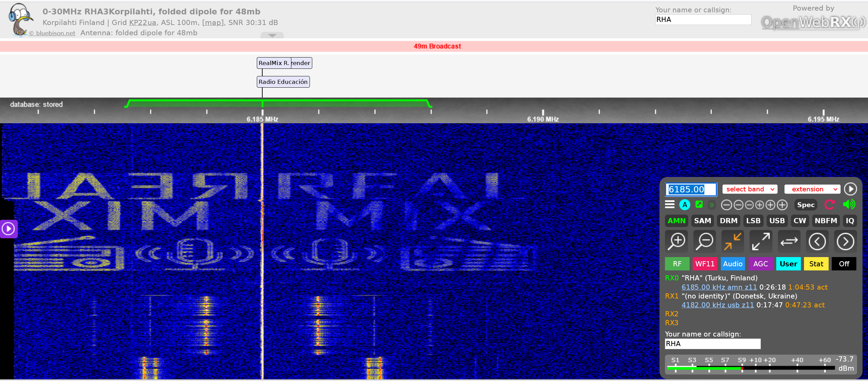Screen dimensions: 868x381
Task: Click the 6.190 MHz mark on frequency scale
Action: click(543, 119)
